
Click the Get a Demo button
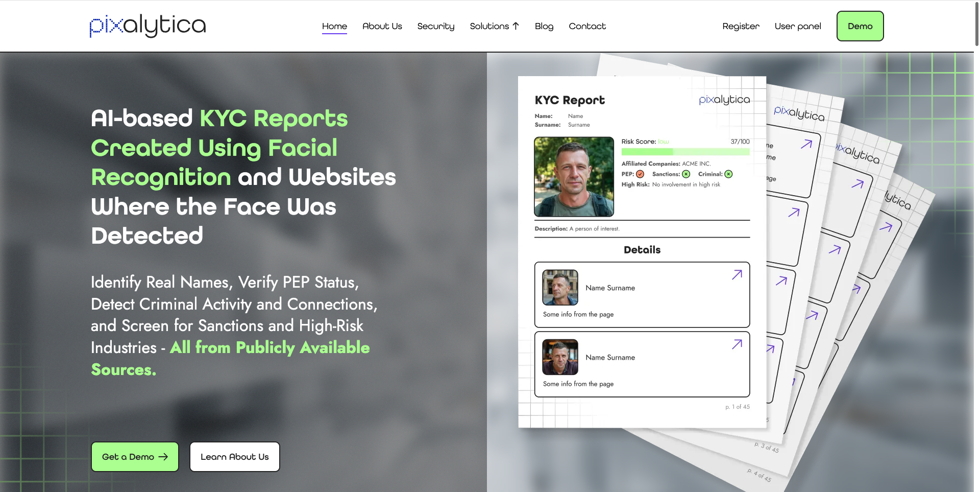point(135,457)
